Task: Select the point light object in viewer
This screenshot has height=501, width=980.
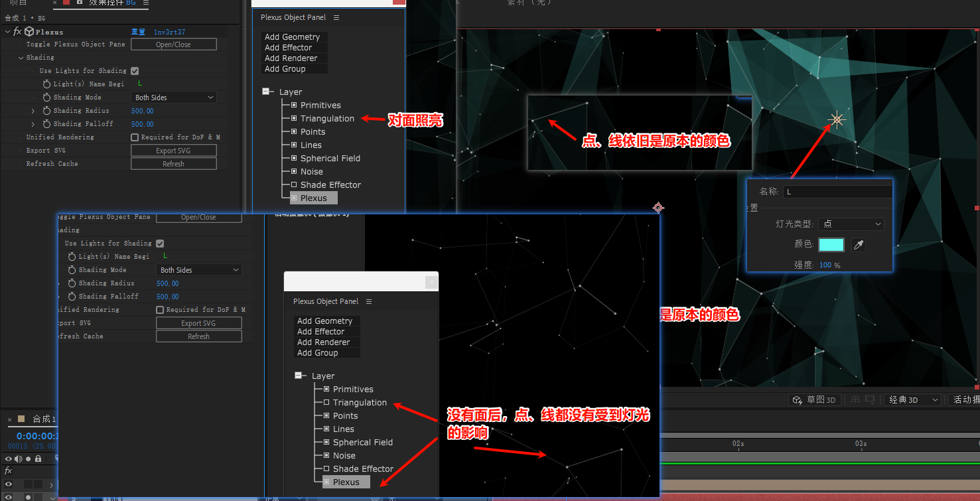Action: [x=837, y=120]
